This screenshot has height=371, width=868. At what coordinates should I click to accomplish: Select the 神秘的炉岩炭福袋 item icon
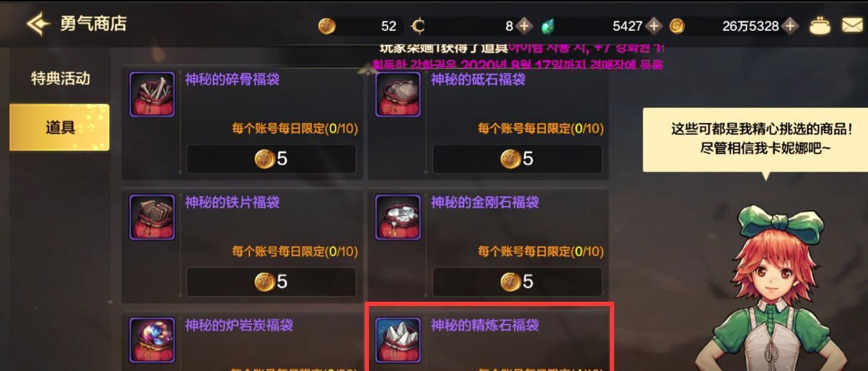tap(152, 340)
